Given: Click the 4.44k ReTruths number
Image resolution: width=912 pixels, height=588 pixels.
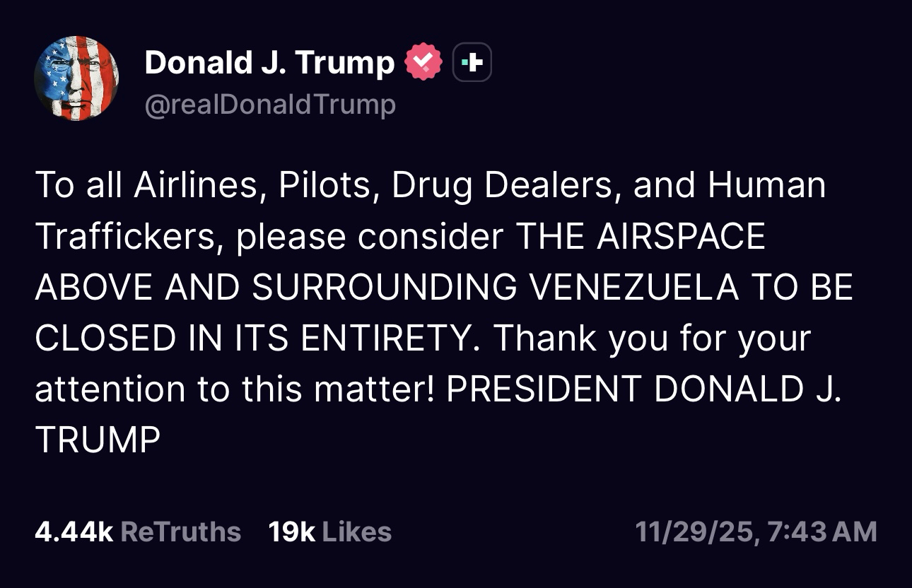Looking at the screenshot, I should click(x=74, y=531).
